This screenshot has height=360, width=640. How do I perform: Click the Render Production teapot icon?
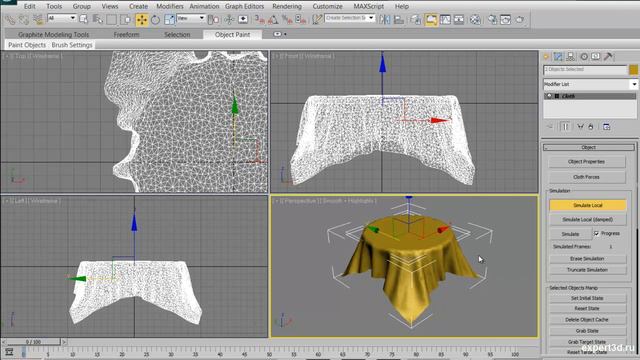point(520,19)
